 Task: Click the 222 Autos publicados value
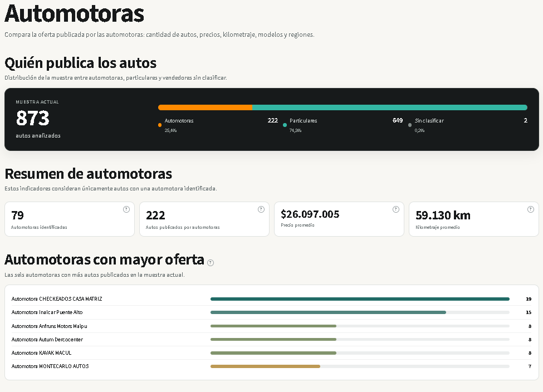click(x=155, y=215)
